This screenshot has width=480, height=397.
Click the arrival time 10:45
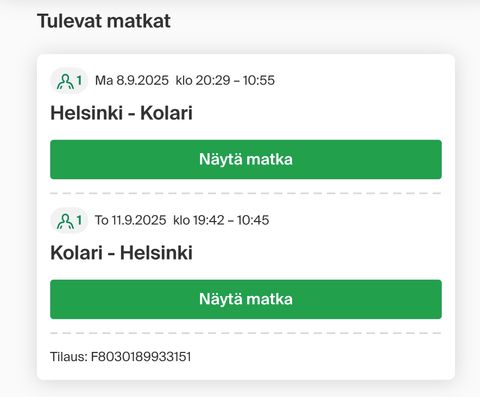click(x=253, y=220)
